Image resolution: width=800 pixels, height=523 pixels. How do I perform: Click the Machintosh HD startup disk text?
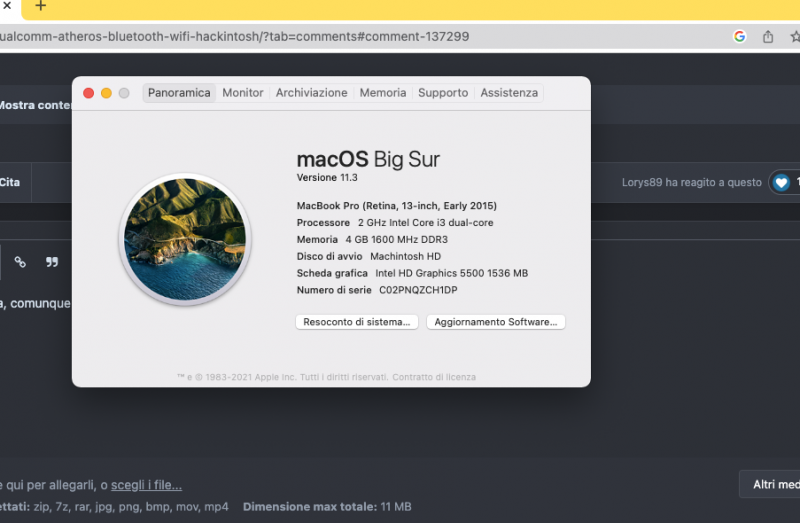pyautogui.click(x=405, y=256)
